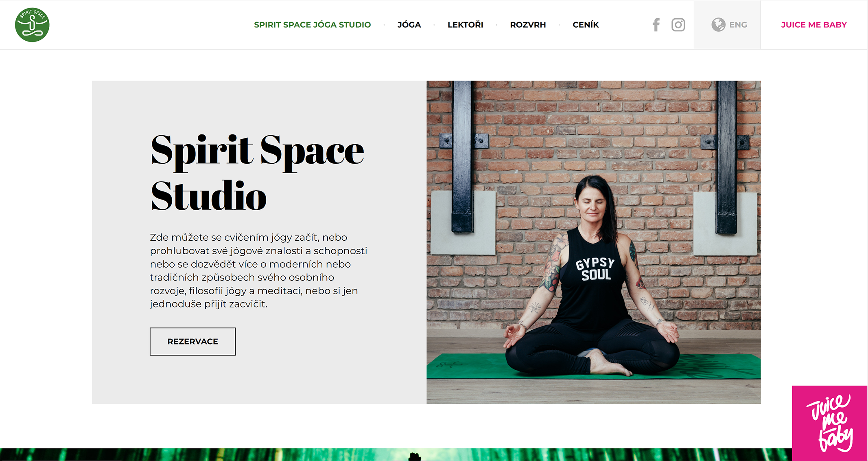
Task: Open the Ceník pricing page
Action: click(x=586, y=25)
